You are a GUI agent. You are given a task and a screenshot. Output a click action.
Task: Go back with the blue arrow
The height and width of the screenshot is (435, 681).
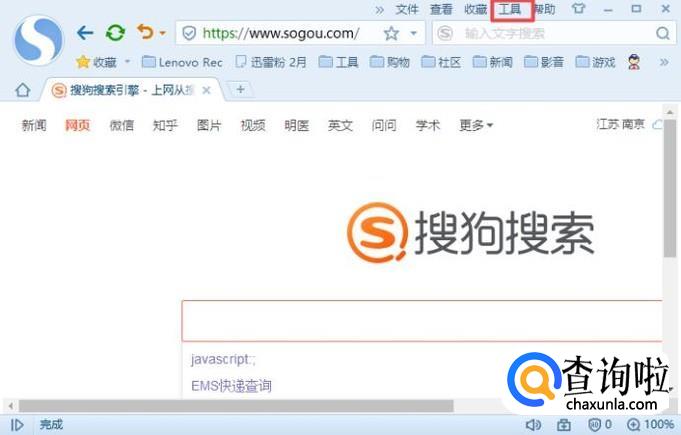(85, 33)
